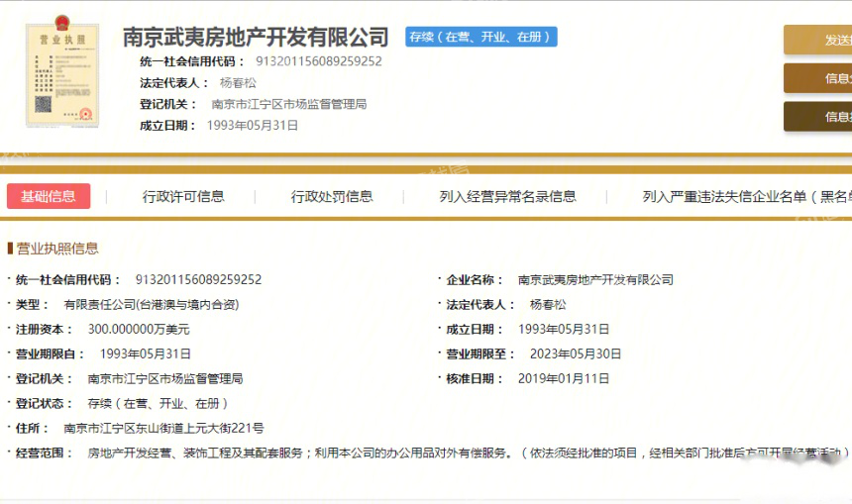Select the 基础信息 tab
852x504 pixels.
pyautogui.click(x=49, y=196)
